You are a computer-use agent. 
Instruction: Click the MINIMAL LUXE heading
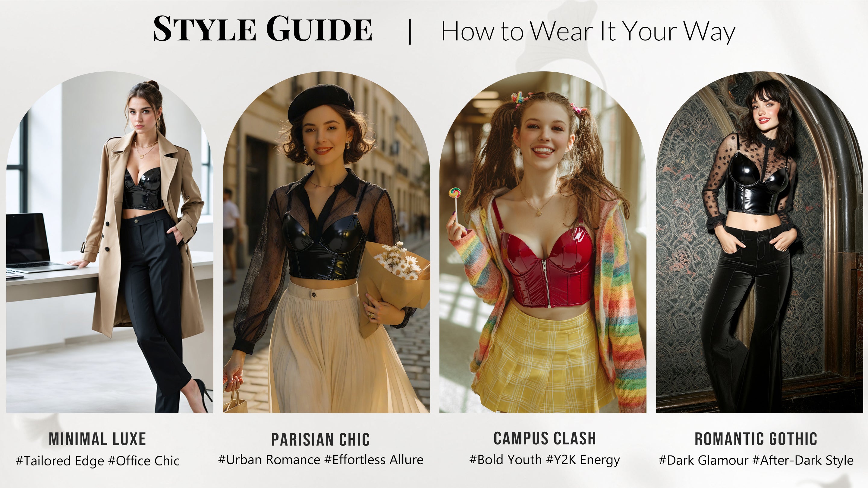[97, 439]
